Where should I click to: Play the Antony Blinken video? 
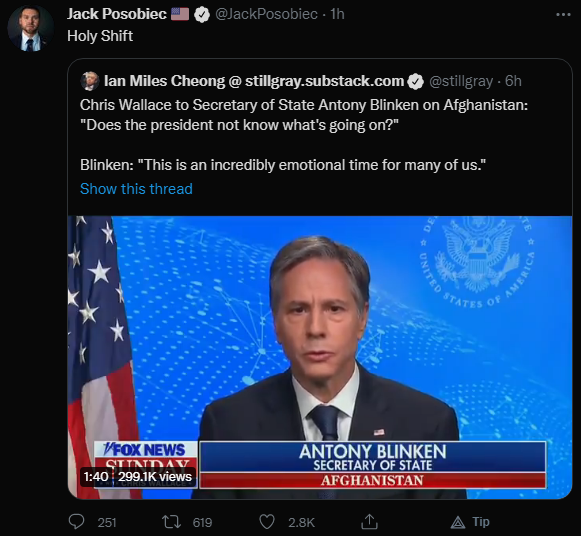(x=320, y=357)
